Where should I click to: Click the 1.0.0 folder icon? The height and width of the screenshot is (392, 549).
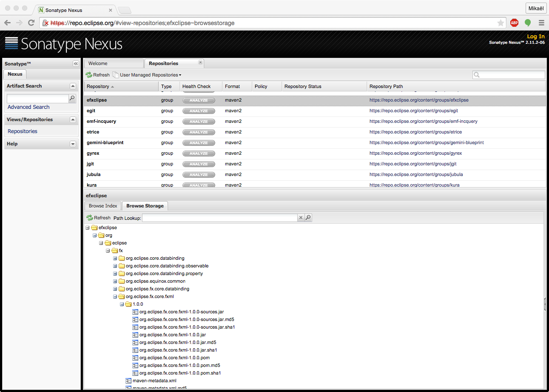tap(128, 304)
